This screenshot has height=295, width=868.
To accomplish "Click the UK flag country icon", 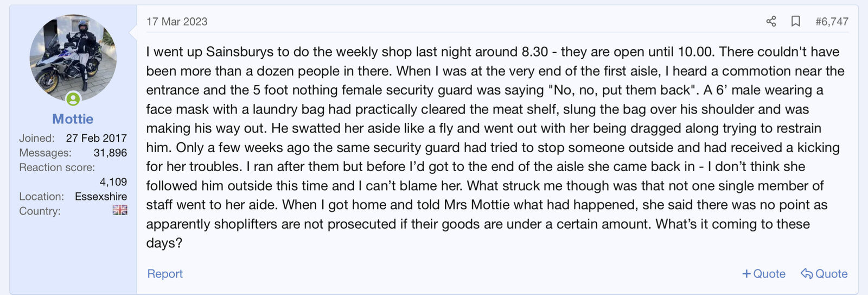I will [x=120, y=210].
